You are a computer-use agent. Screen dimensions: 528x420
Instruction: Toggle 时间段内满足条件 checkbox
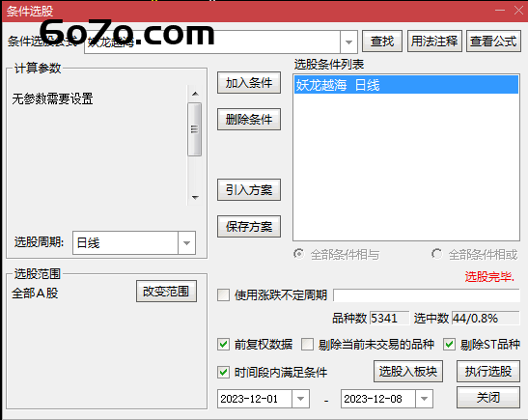(224, 372)
